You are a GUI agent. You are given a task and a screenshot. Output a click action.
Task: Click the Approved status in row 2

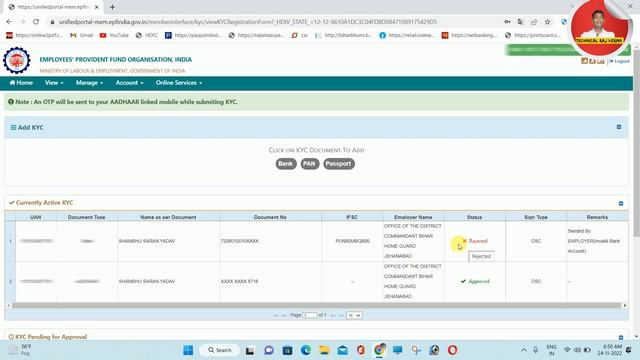tap(475, 282)
